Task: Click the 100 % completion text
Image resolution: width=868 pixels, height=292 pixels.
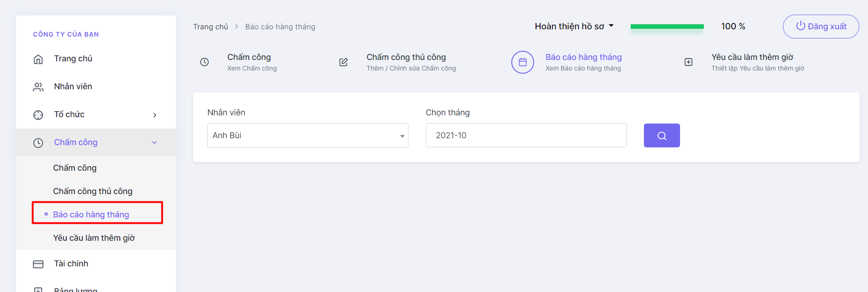Action: (x=733, y=27)
